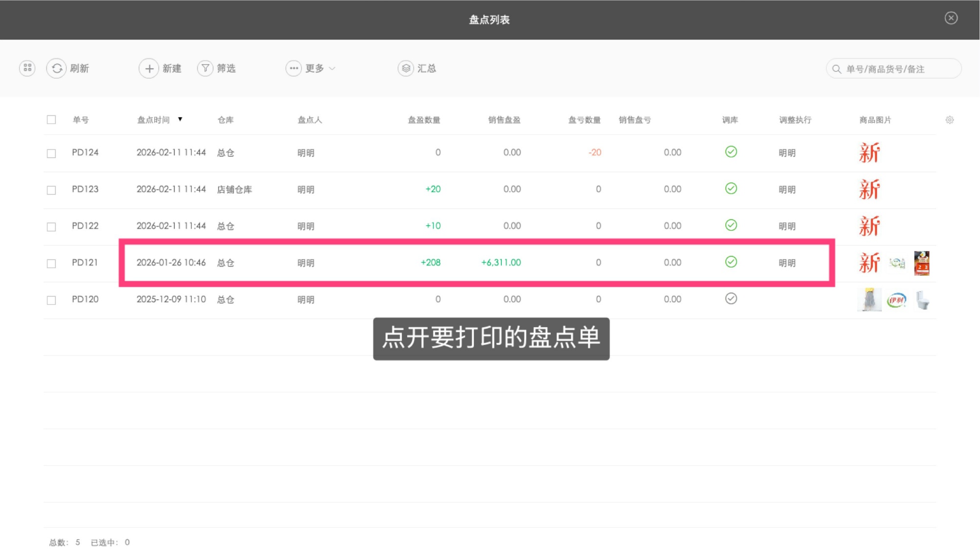Click the 新建 plus icon
This screenshot has width=980, height=556.
tap(149, 68)
